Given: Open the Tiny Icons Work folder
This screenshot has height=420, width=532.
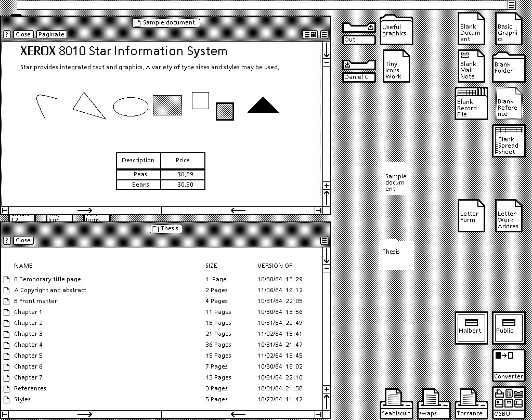Looking at the screenshot, I should (x=396, y=66).
